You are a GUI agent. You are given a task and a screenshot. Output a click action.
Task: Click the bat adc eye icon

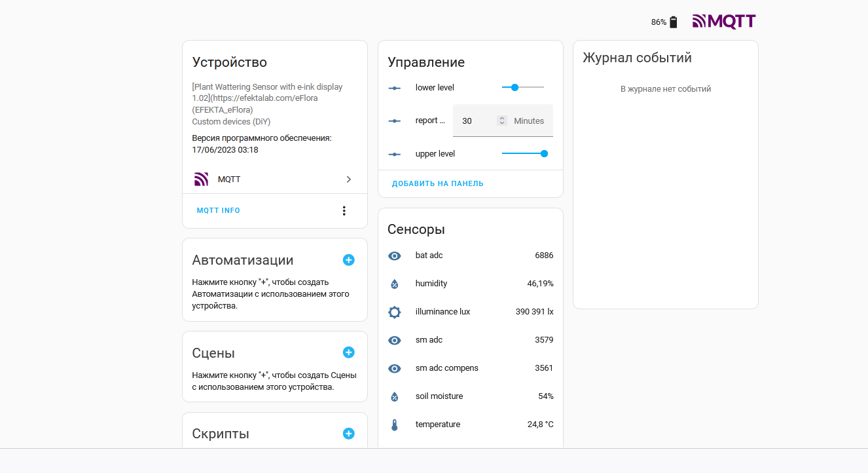coord(394,255)
